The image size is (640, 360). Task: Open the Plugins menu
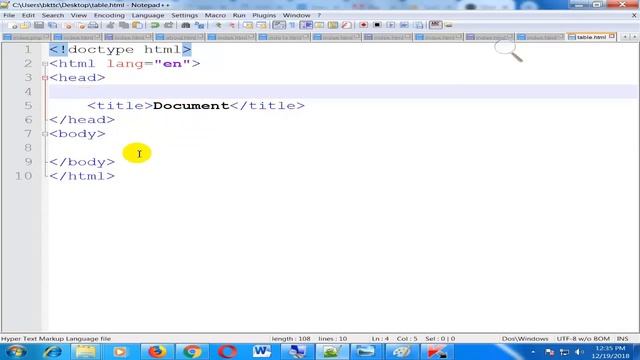[264, 15]
